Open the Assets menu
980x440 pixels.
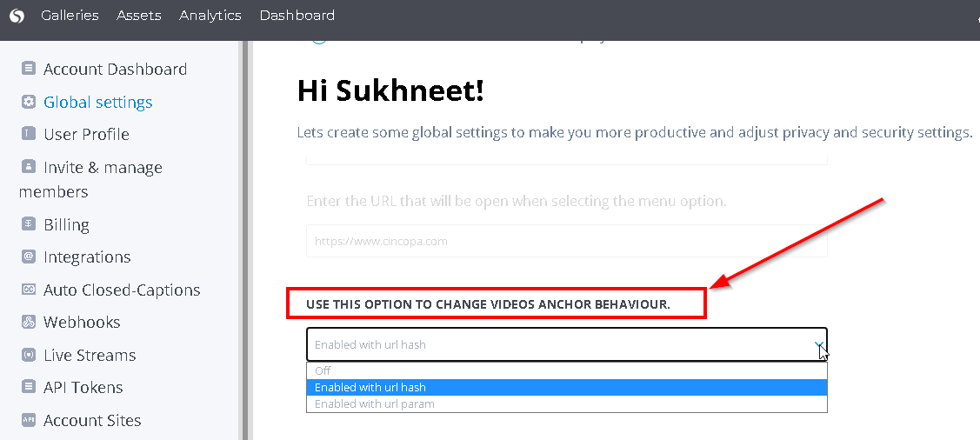[139, 16]
